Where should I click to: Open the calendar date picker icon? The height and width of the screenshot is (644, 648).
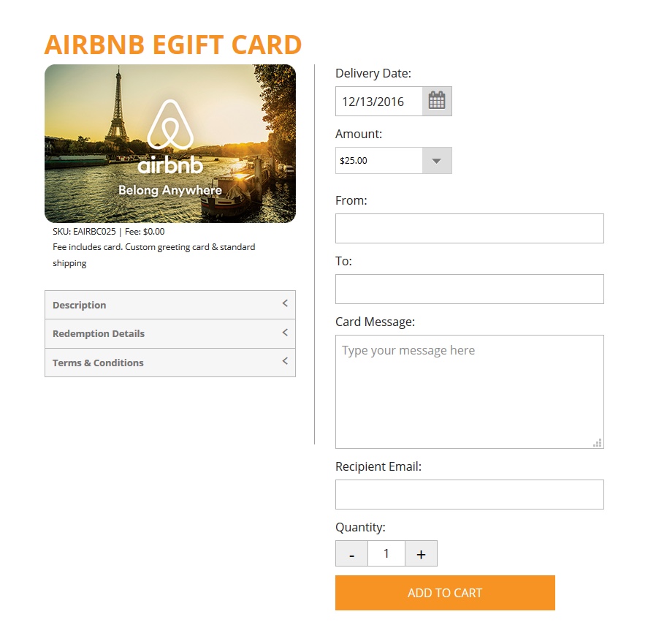(437, 100)
